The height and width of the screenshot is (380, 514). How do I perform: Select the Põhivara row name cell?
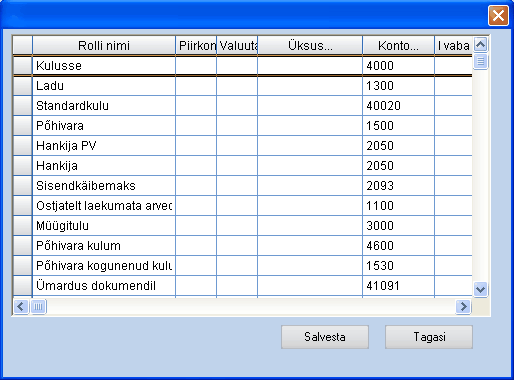coord(104,126)
